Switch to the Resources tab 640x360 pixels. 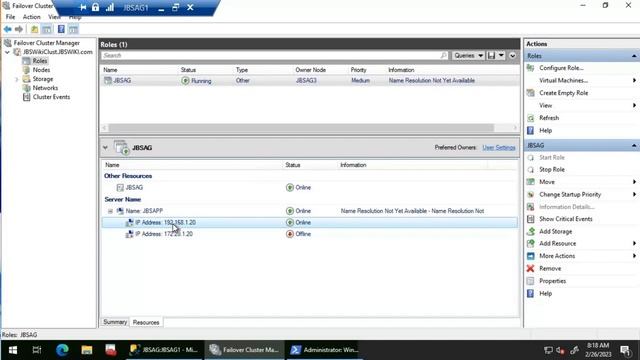pos(146,322)
